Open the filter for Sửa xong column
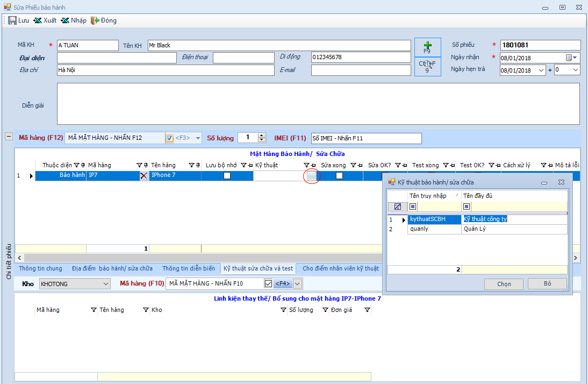Image resolution: width=588 pixels, height=384 pixels. [x=353, y=165]
